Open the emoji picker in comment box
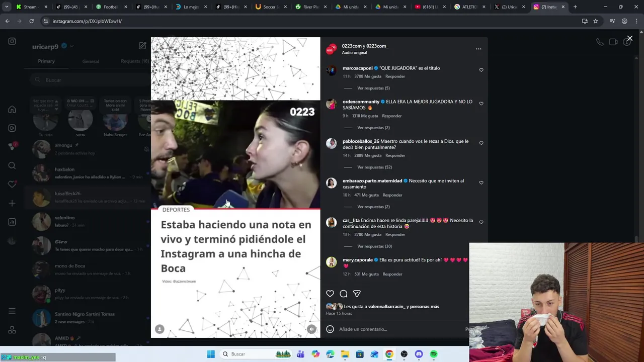644x362 pixels. pyautogui.click(x=330, y=329)
